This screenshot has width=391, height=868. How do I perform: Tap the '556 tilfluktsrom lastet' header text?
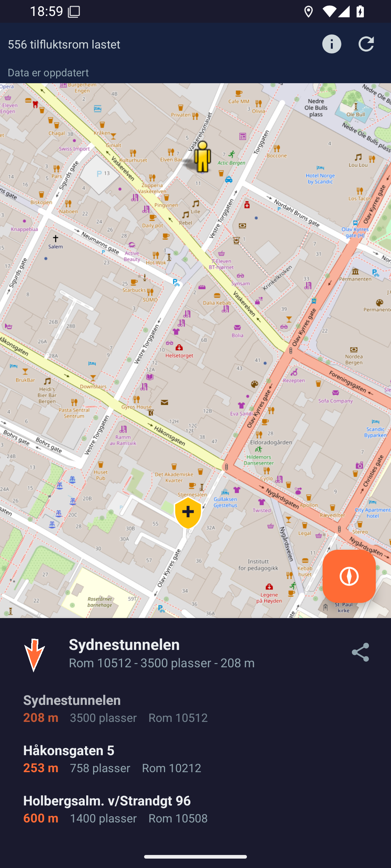point(64,44)
